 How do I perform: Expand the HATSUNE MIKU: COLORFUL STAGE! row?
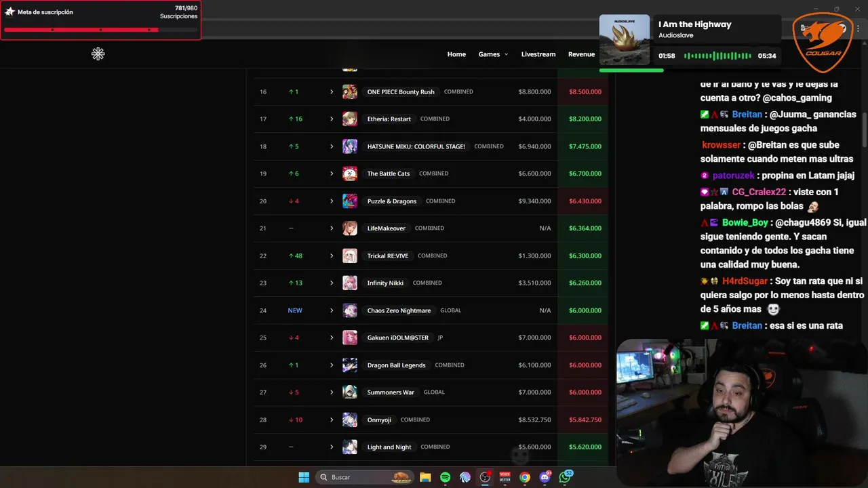point(332,146)
